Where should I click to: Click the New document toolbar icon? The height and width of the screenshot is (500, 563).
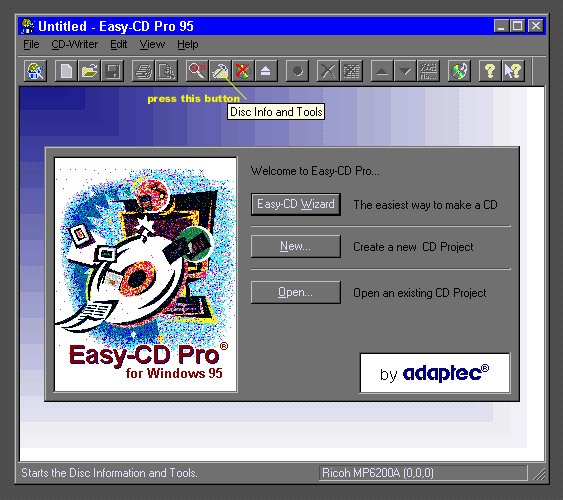(x=66, y=71)
